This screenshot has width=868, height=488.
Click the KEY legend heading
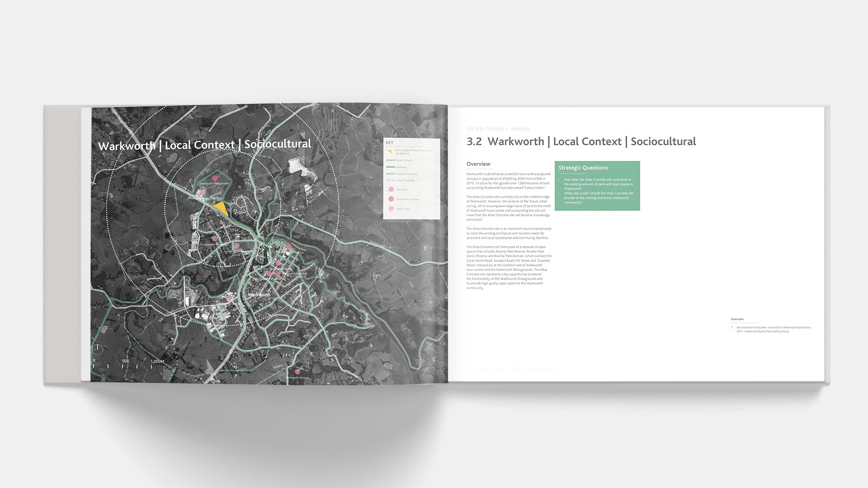[x=389, y=142]
